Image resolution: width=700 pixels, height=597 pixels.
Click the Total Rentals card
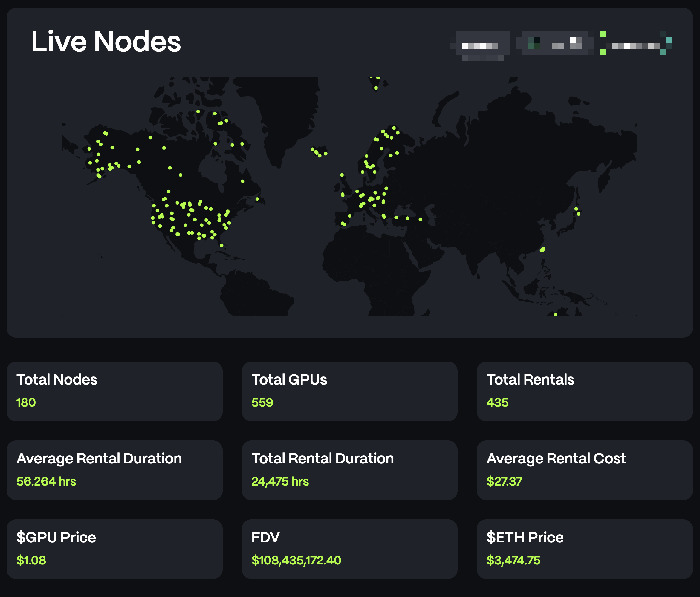[584, 391]
